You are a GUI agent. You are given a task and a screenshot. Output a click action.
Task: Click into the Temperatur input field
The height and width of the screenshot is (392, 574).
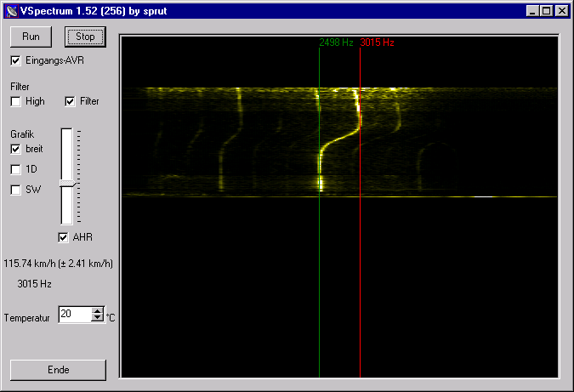(x=74, y=315)
